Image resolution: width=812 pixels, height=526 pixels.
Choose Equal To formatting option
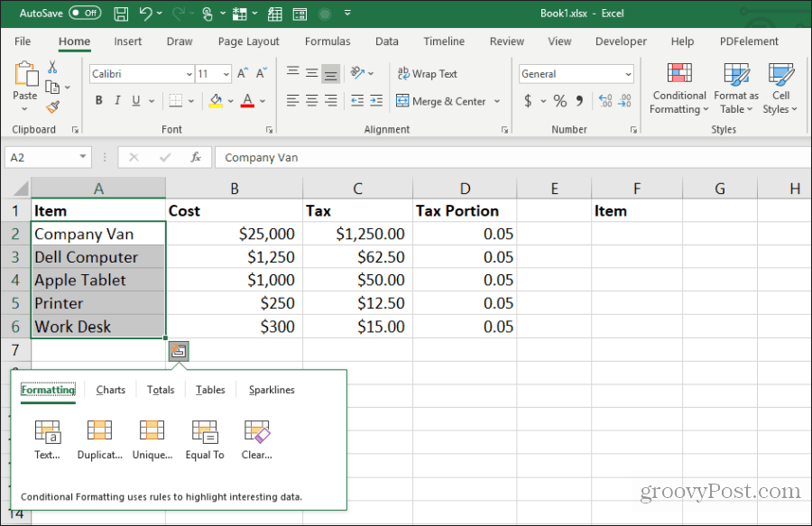(205, 439)
